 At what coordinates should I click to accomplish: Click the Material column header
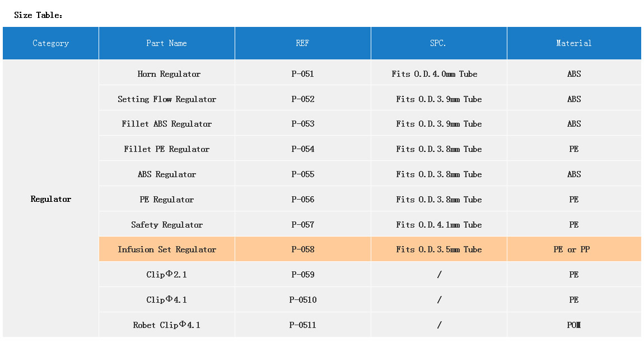(x=573, y=43)
